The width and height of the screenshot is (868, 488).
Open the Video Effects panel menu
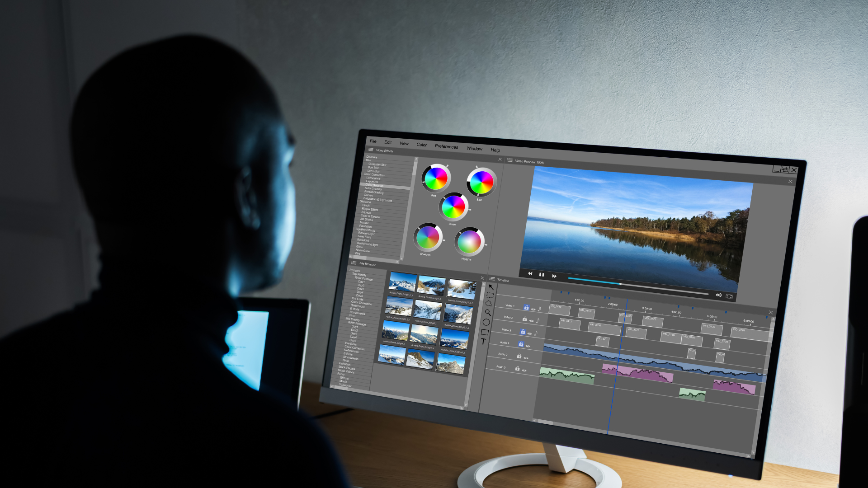(x=370, y=150)
